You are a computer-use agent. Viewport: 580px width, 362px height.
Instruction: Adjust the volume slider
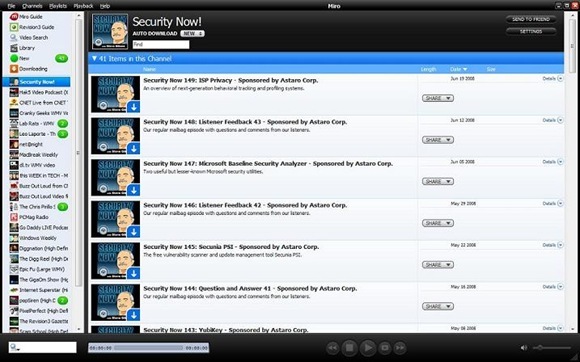click(x=552, y=348)
